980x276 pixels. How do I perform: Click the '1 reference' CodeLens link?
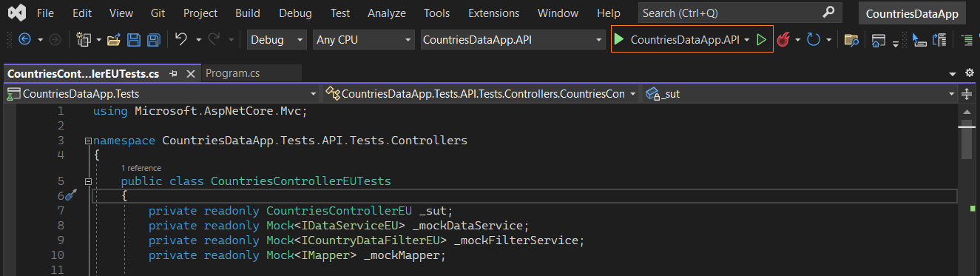141,168
